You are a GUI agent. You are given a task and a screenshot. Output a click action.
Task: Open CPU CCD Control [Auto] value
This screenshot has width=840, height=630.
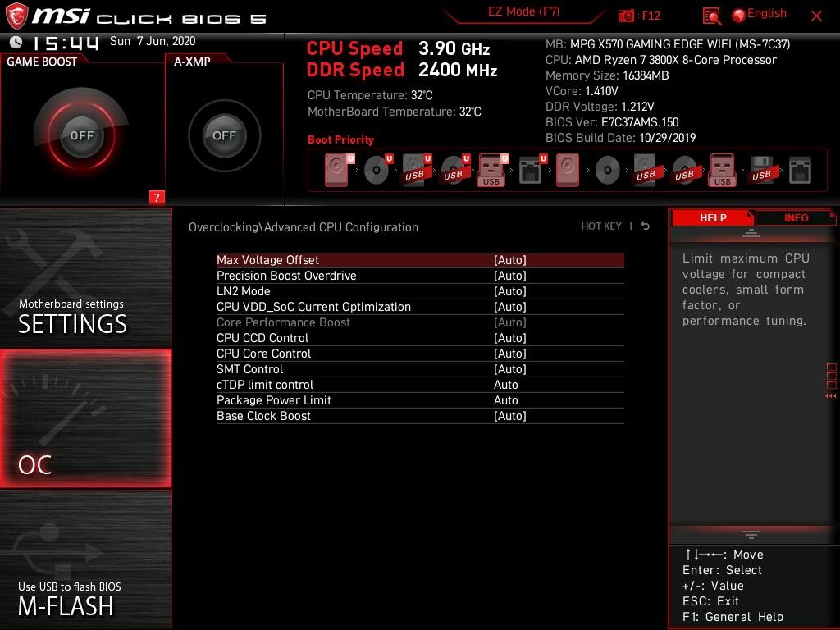[x=510, y=337]
